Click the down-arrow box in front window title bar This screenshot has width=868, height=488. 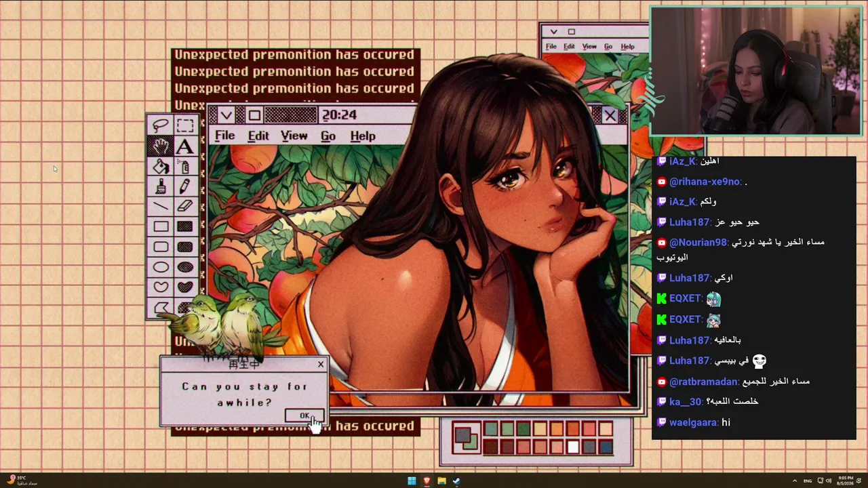pyautogui.click(x=226, y=115)
